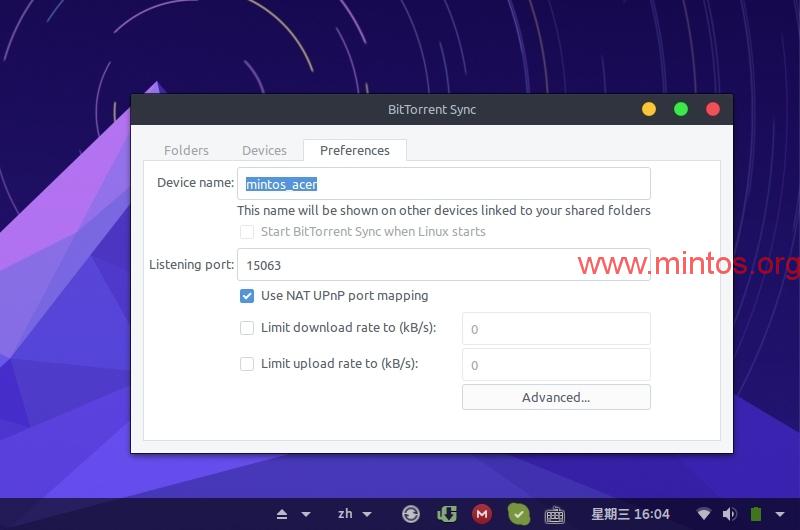The width and height of the screenshot is (800, 530).
Task: Open the dropdown arrow beside eject icon
Action: click(x=306, y=514)
